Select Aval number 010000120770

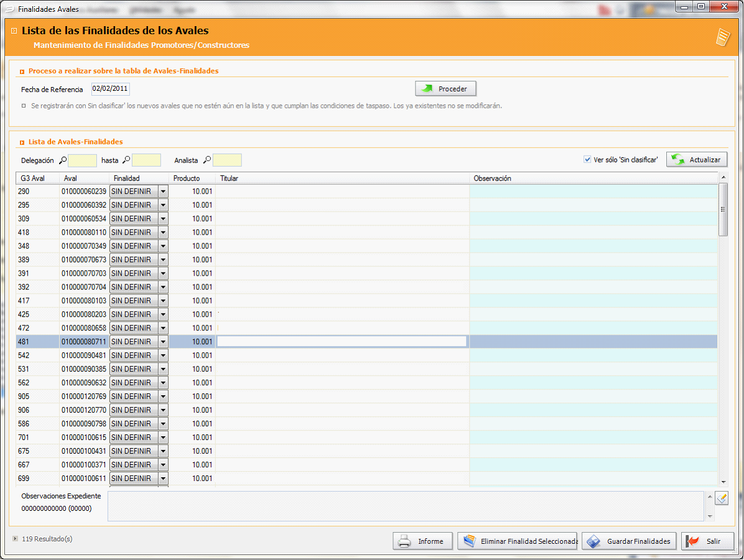pyautogui.click(x=84, y=411)
